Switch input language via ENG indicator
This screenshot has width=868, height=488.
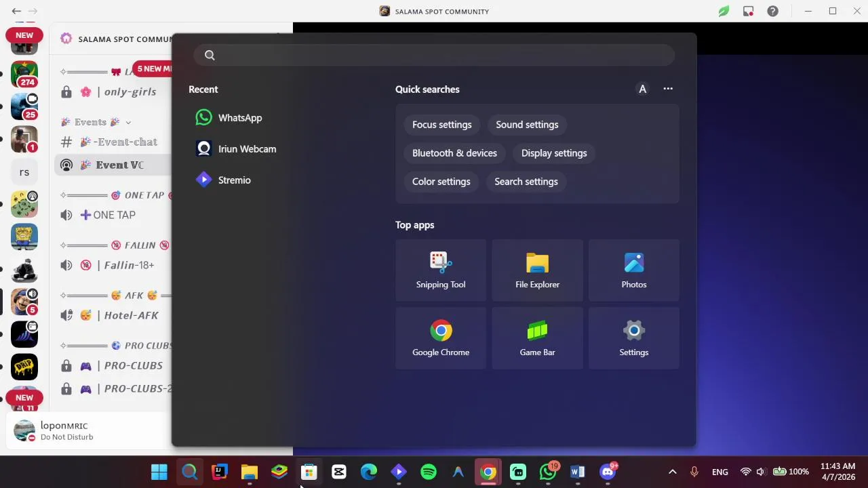(x=720, y=472)
